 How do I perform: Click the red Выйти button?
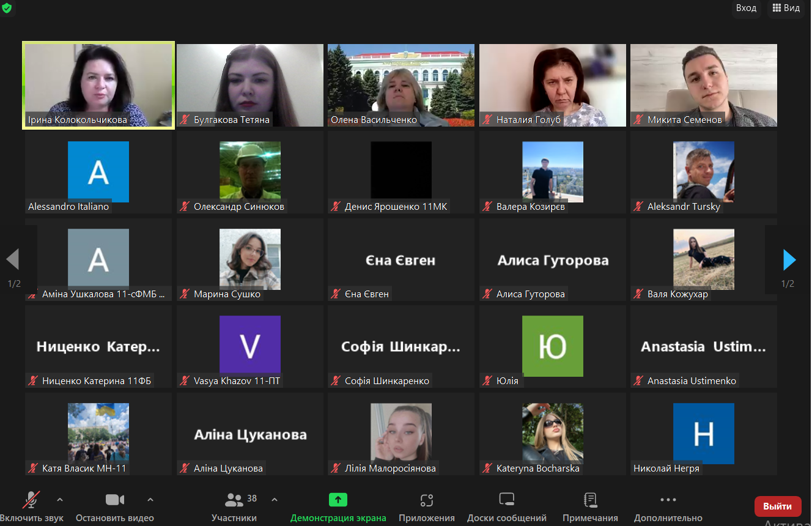[x=778, y=506]
